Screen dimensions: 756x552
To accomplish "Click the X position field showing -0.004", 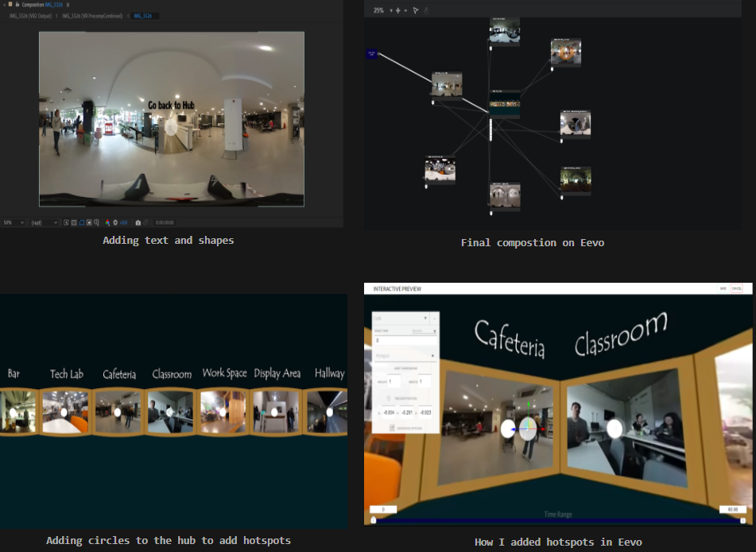I will click(389, 412).
